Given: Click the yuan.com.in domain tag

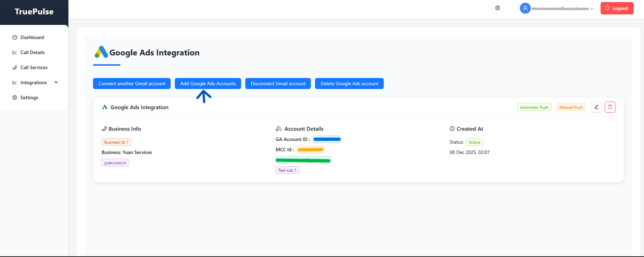Looking at the screenshot, I should click(115, 163).
